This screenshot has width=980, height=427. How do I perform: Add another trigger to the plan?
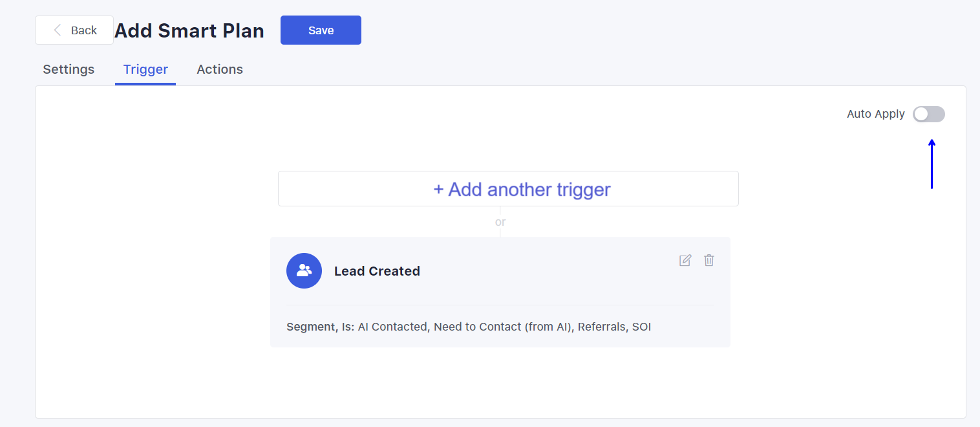pos(508,189)
